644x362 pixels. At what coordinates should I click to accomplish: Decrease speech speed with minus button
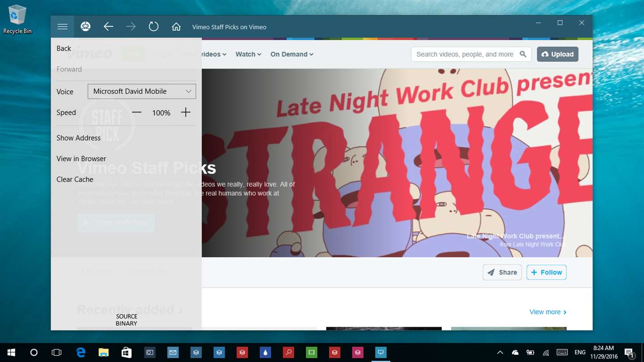(137, 113)
